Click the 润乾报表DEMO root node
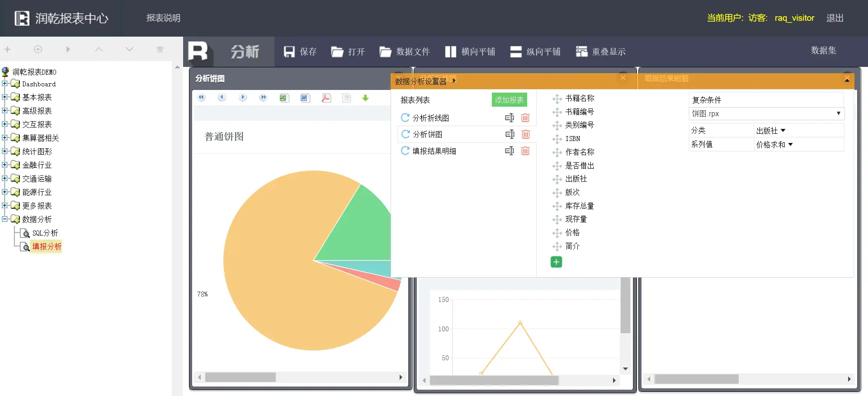Image resolution: width=868 pixels, height=396 pixels. 34,72
